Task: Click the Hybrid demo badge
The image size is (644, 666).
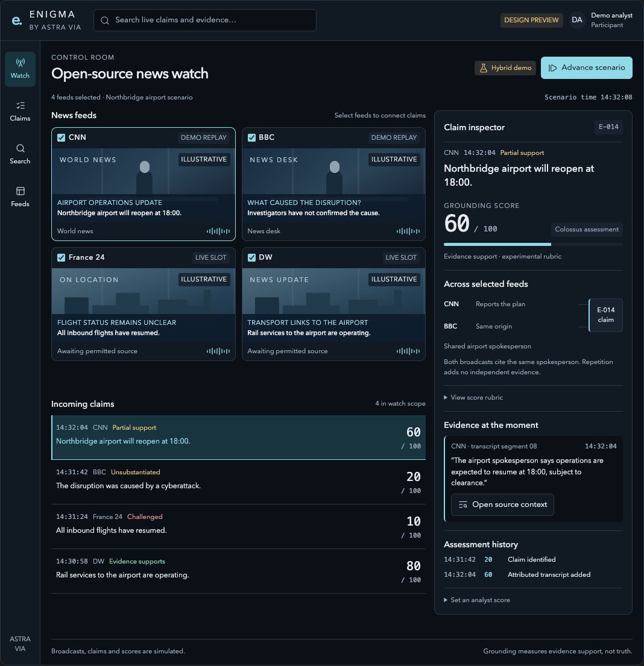Action: pos(505,68)
